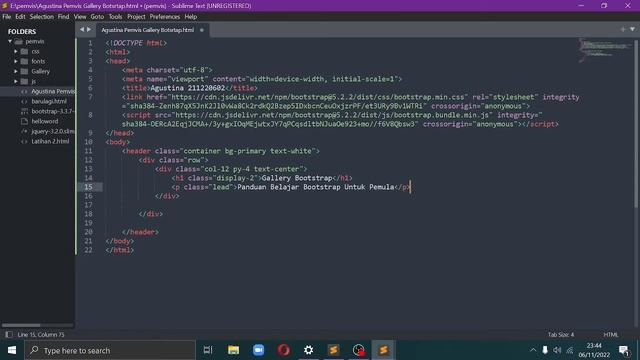Open the Tools menu
Viewport: 640px width, 360px height.
(116, 17)
